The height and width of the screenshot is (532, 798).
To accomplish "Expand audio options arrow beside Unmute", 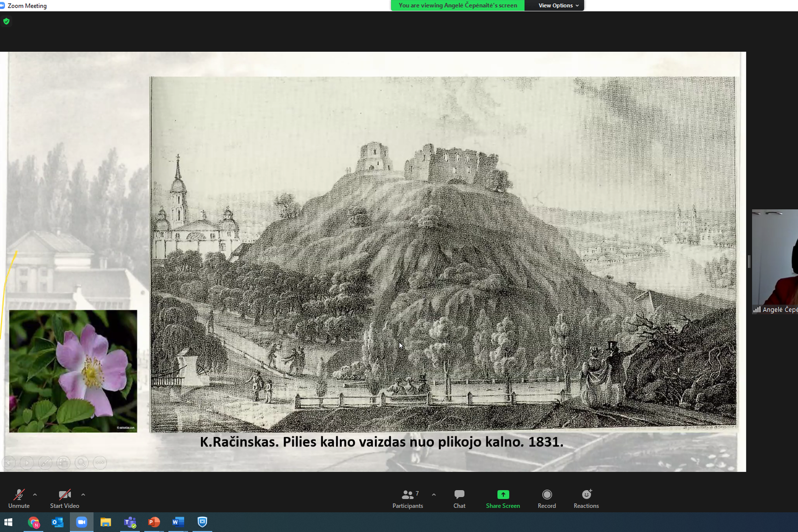I will (35, 495).
